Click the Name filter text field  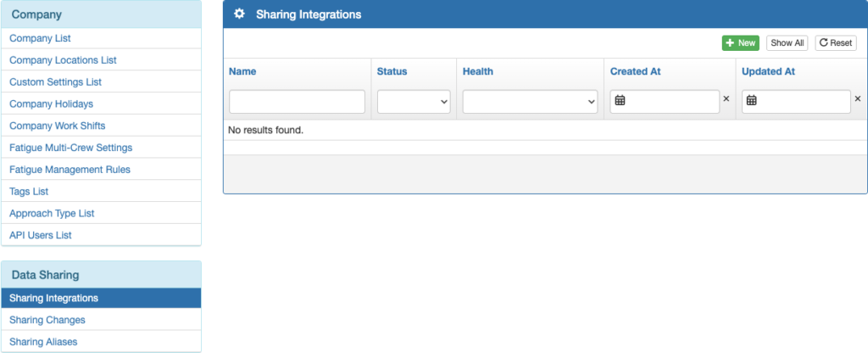(x=297, y=102)
